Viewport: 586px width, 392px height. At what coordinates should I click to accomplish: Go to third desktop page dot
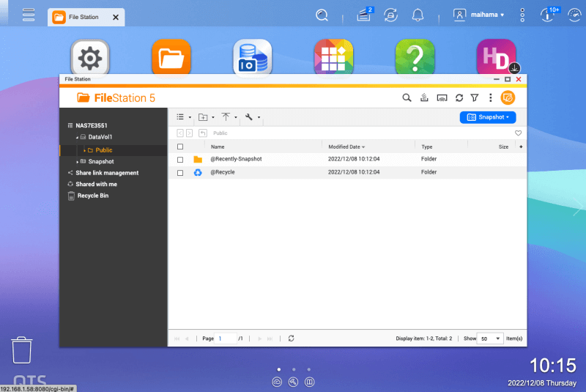point(308,369)
